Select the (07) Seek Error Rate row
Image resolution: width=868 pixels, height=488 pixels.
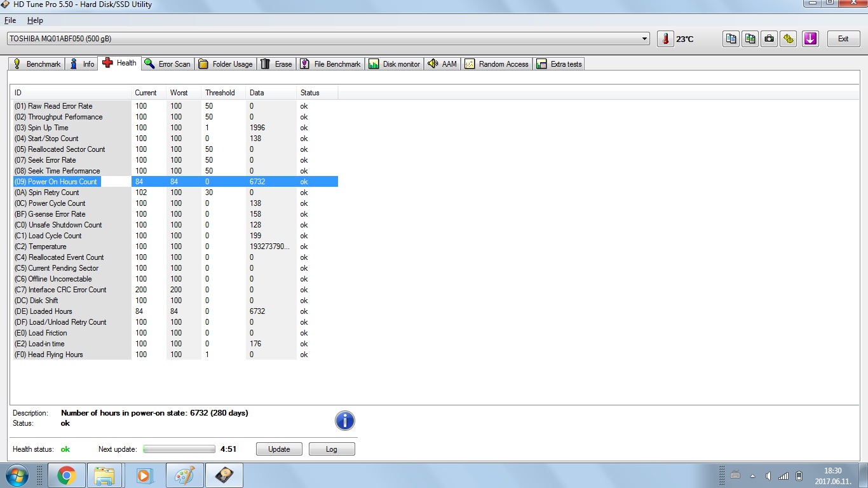(175, 160)
